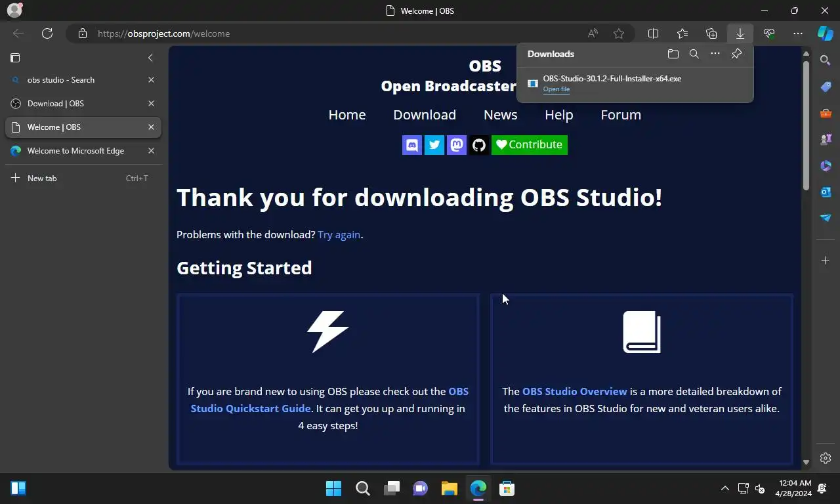Image resolution: width=840 pixels, height=504 pixels.
Task: Open News in OBS navigation
Action: tap(501, 115)
